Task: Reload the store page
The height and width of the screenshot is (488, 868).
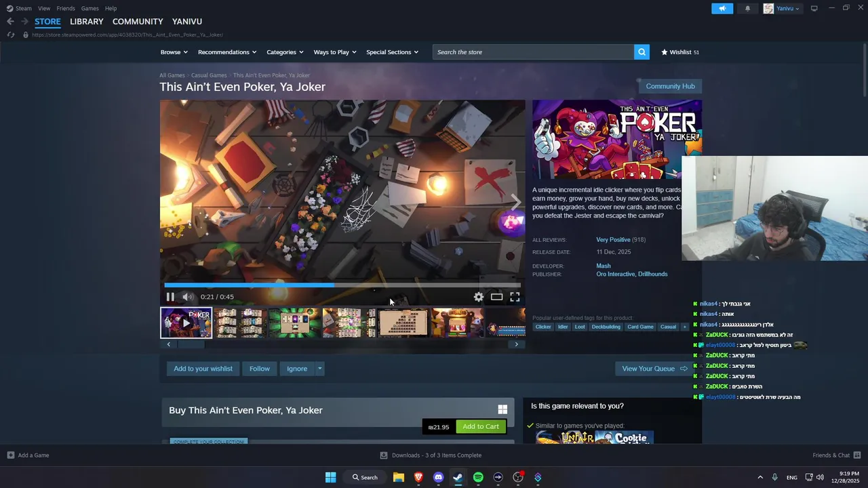Action: click(x=11, y=35)
